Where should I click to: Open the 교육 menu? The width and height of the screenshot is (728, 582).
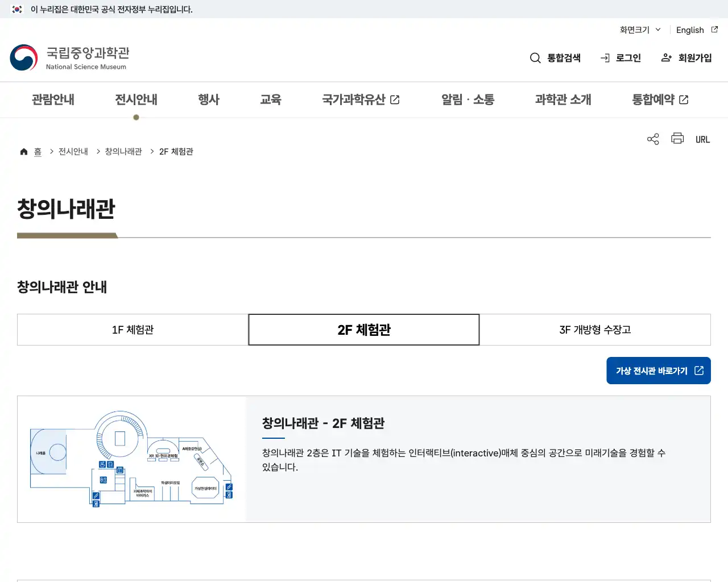click(x=271, y=99)
